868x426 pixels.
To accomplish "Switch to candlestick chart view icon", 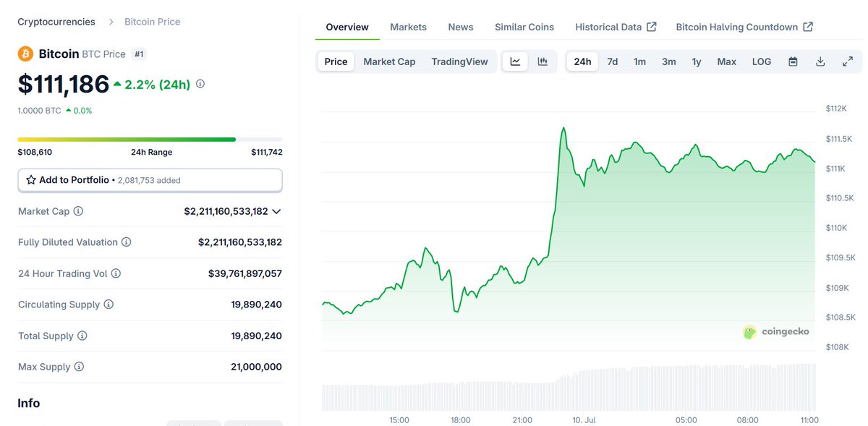I will 542,61.
